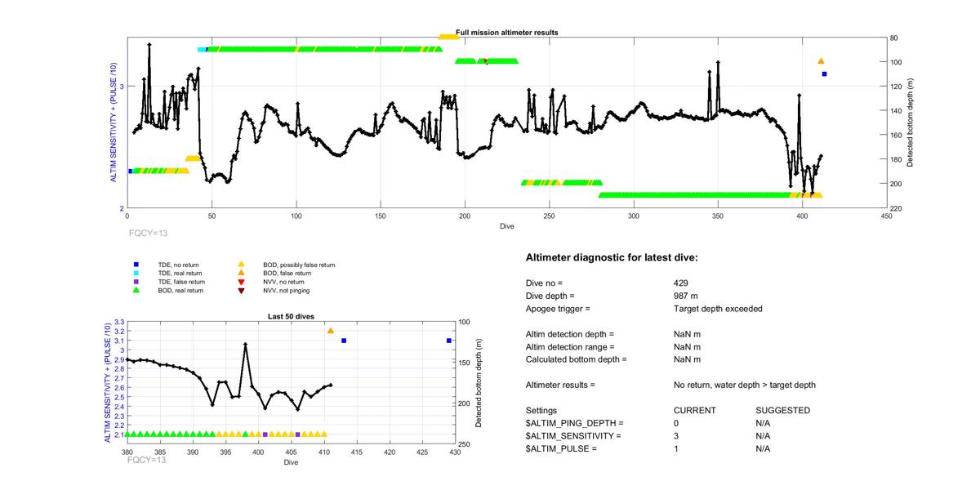980x499 pixels.
Task: Click legend text 'TDE, real return'
Action: [x=181, y=273]
